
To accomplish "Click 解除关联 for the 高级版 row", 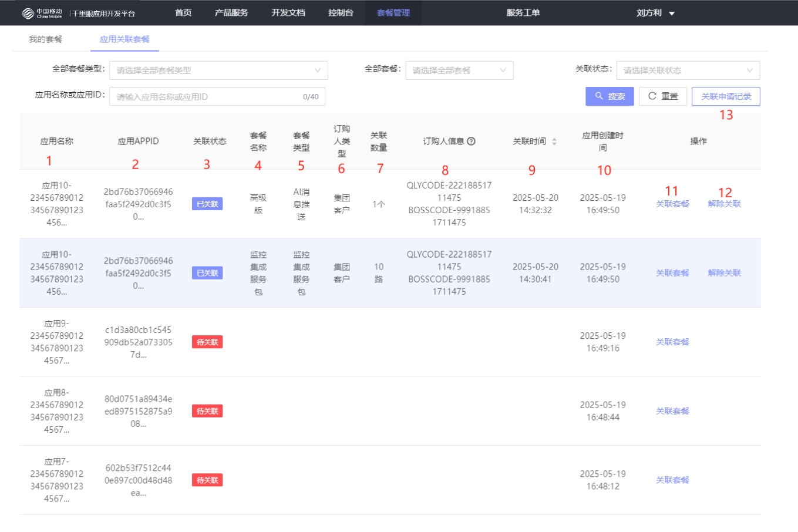I will [x=725, y=204].
